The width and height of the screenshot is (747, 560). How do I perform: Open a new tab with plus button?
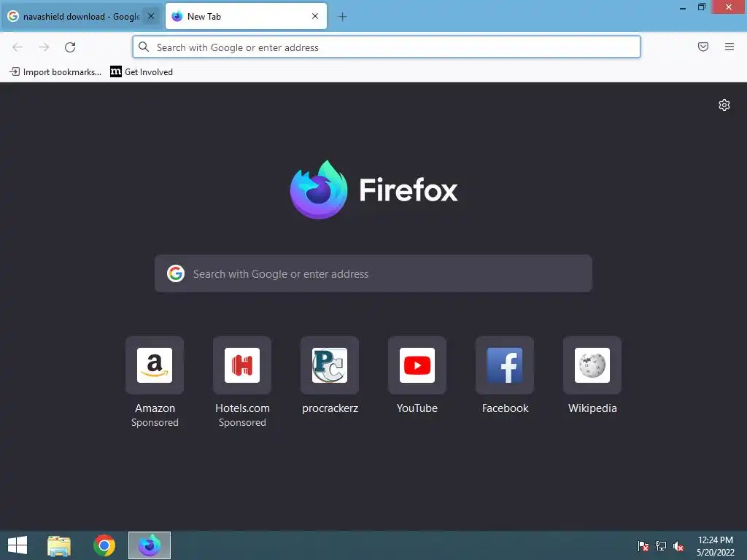342,17
